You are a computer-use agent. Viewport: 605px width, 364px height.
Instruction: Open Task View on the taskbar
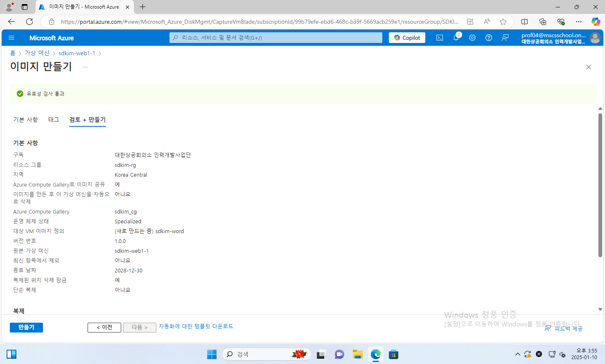tap(321, 354)
